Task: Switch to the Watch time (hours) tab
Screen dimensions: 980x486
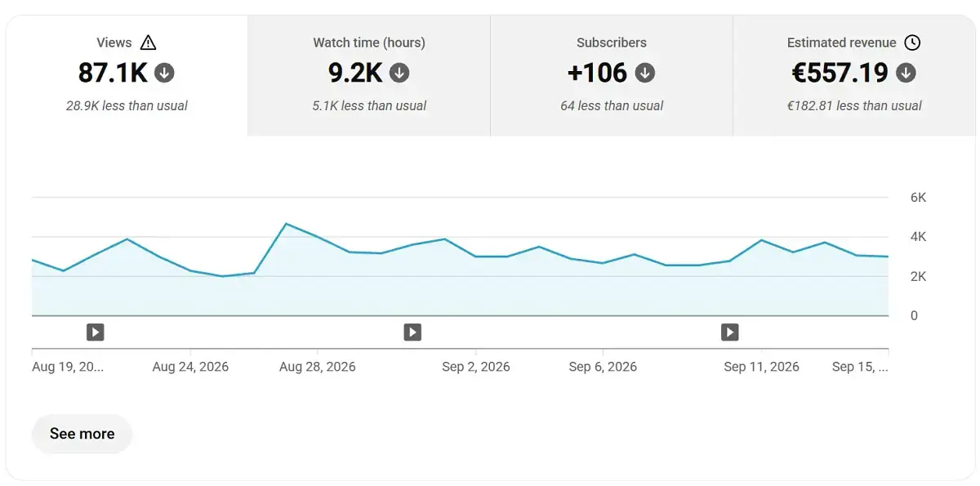Action: pyautogui.click(x=369, y=75)
